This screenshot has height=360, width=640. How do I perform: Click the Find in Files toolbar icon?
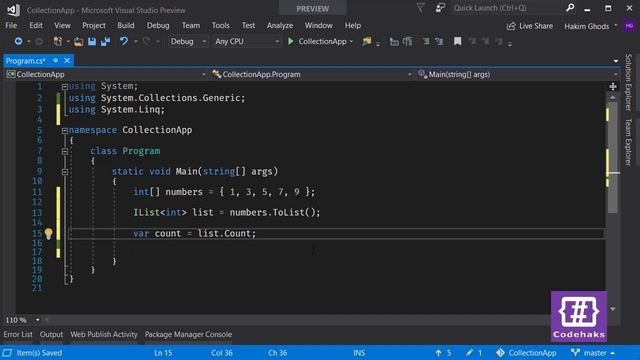click(x=367, y=41)
